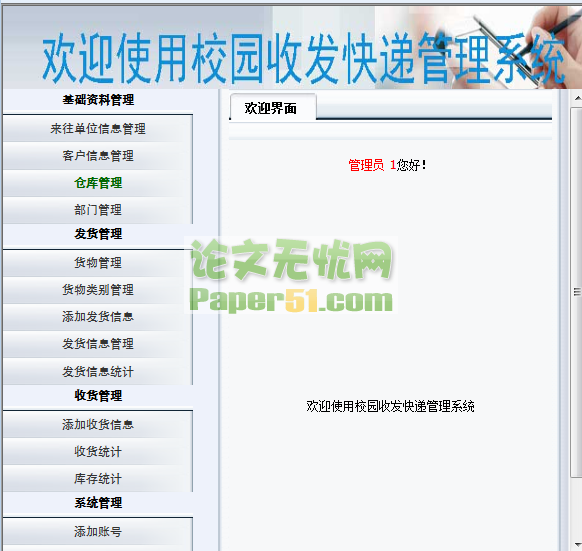
Task: Select 仓库管理 in sidebar
Action: [x=98, y=183]
